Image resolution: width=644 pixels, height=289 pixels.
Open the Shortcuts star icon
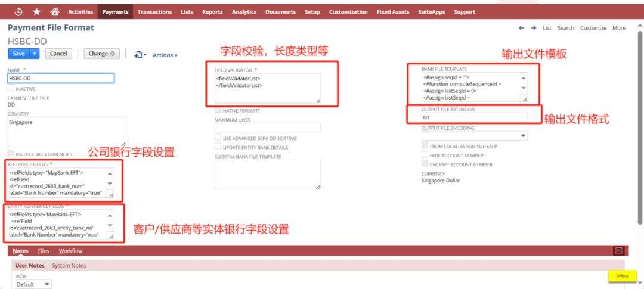point(36,12)
